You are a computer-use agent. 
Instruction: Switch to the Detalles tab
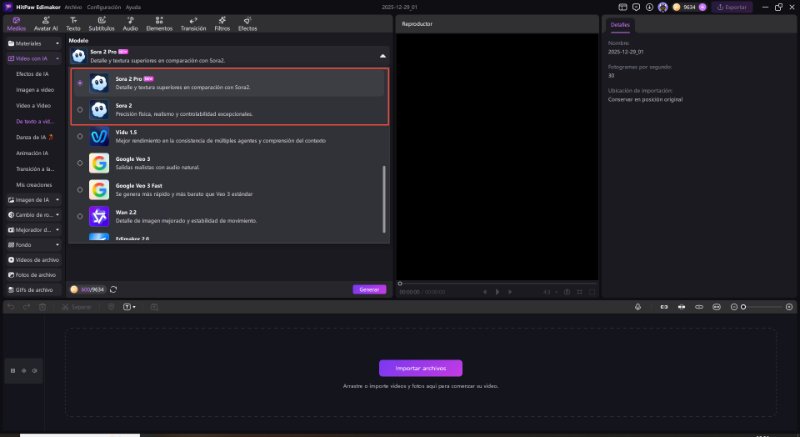click(x=620, y=24)
